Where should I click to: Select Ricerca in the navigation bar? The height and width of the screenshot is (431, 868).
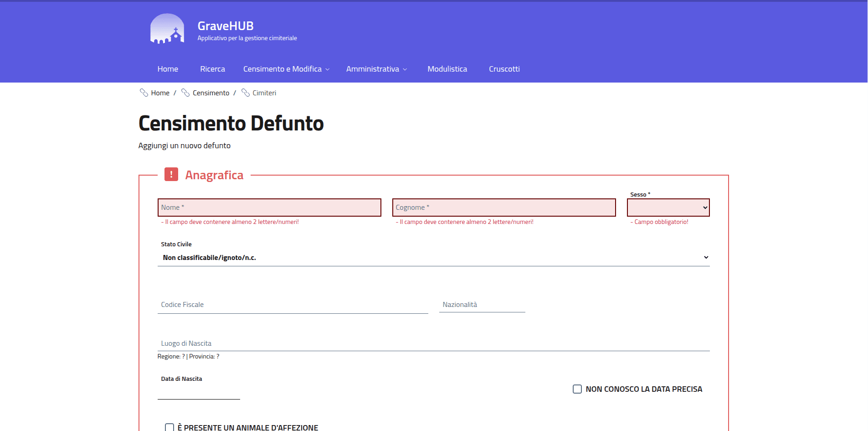[212, 69]
